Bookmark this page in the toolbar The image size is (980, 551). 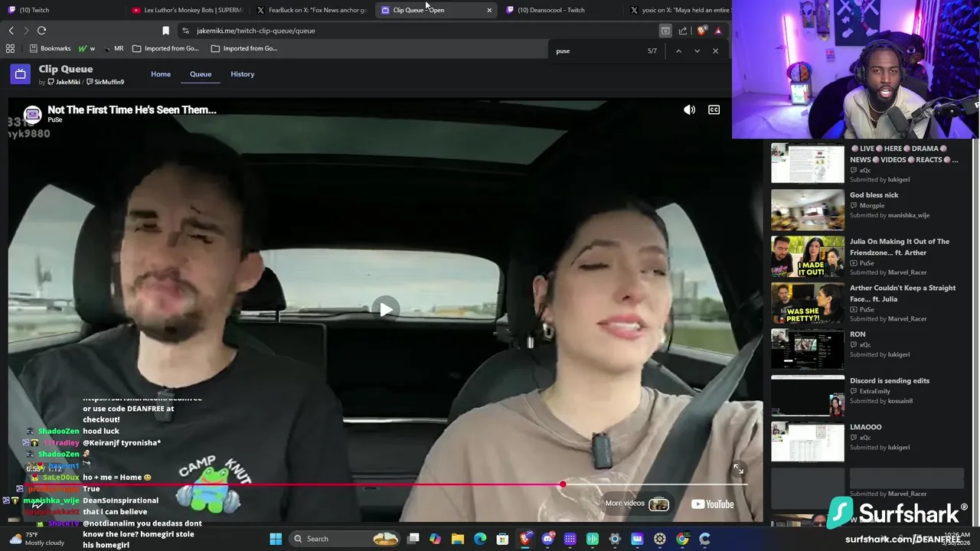point(165,31)
